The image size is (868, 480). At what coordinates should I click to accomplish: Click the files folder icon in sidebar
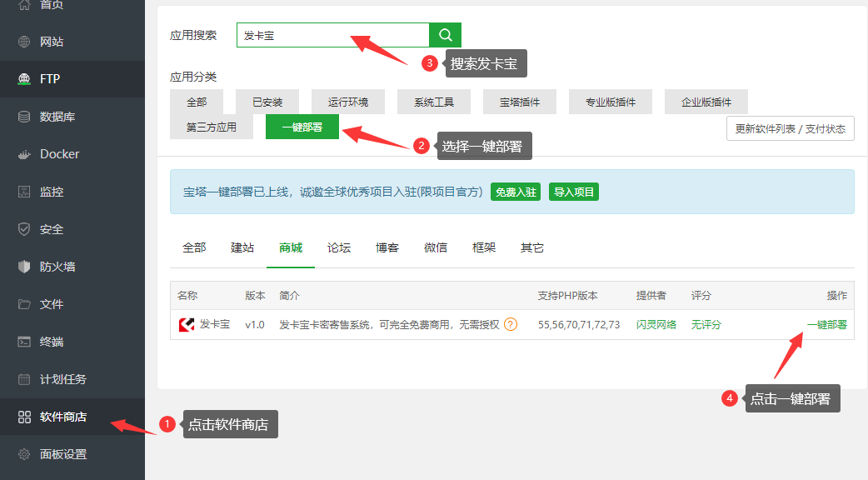point(24,304)
